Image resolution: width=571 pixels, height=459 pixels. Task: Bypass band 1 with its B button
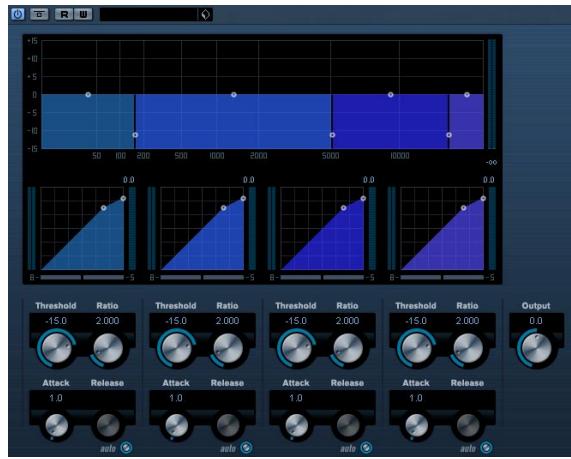pyautogui.click(x=32, y=278)
